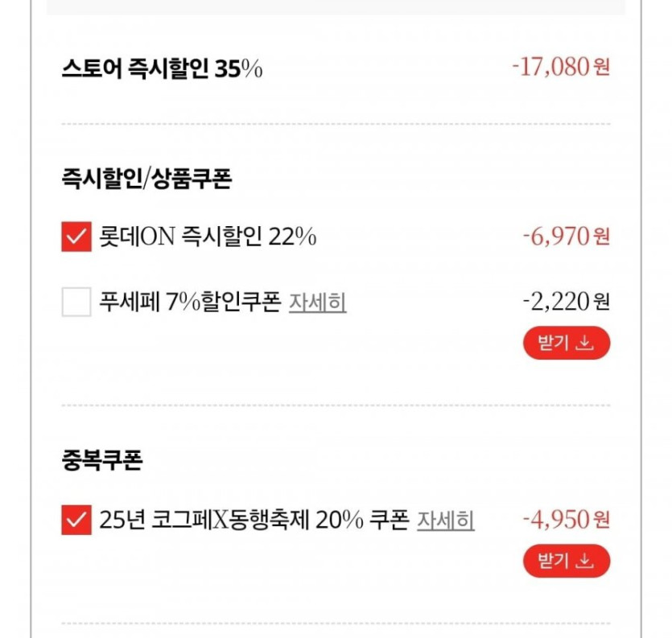
Task: Click the -4,950원 coupon amount
Action: [x=566, y=520]
